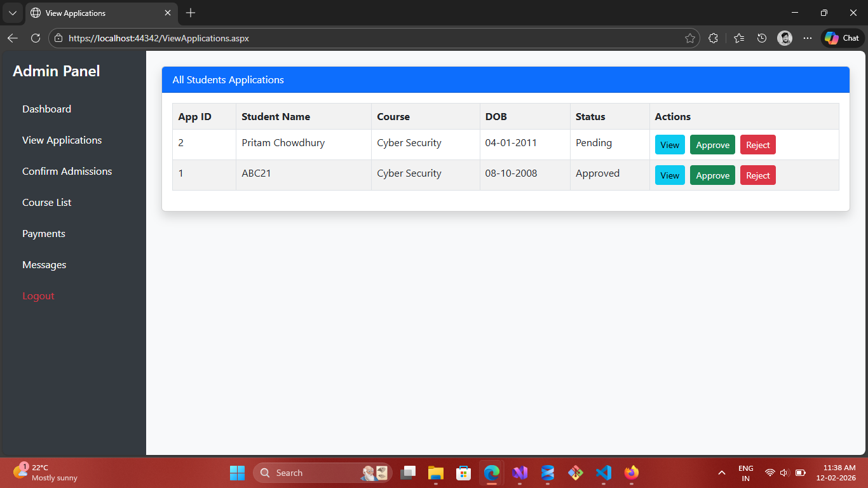Click the browser refresh icon
The width and height of the screenshot is (868, 488).
(36, 38)
